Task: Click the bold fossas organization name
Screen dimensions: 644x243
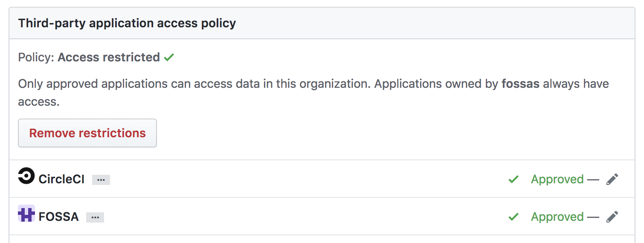Action: (520, 84)
